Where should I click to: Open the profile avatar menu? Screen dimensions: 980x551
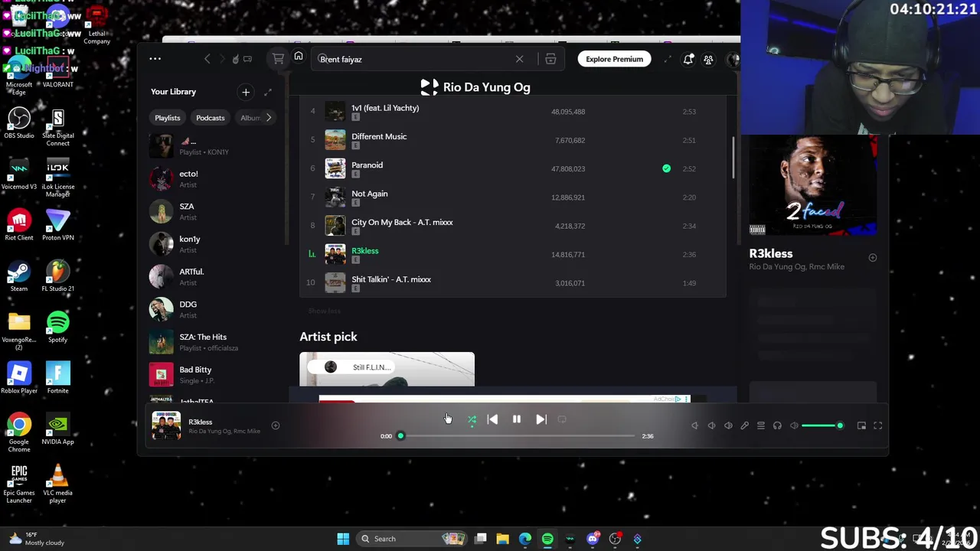(x=733, y=59)
